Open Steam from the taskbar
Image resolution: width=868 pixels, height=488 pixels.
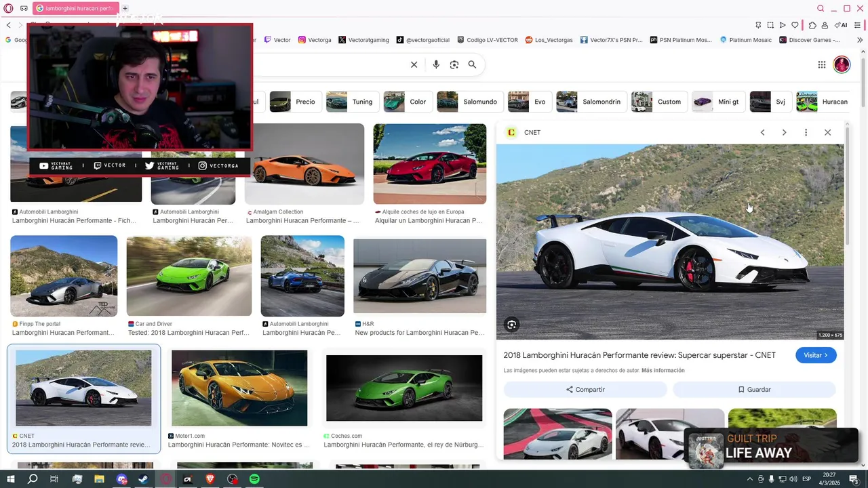[x=143, y=479]
